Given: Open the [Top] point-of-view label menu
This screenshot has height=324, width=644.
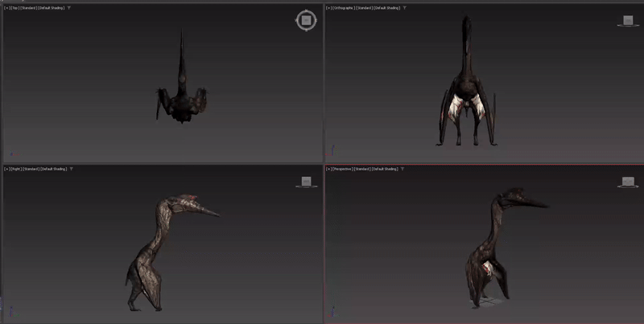Looking at the screenshot, I should [x=14, y=7].
